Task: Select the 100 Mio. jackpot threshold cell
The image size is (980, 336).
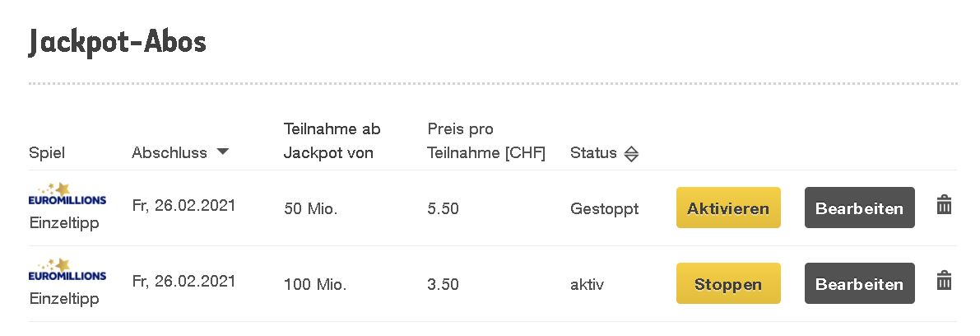Action: (314, 285)
